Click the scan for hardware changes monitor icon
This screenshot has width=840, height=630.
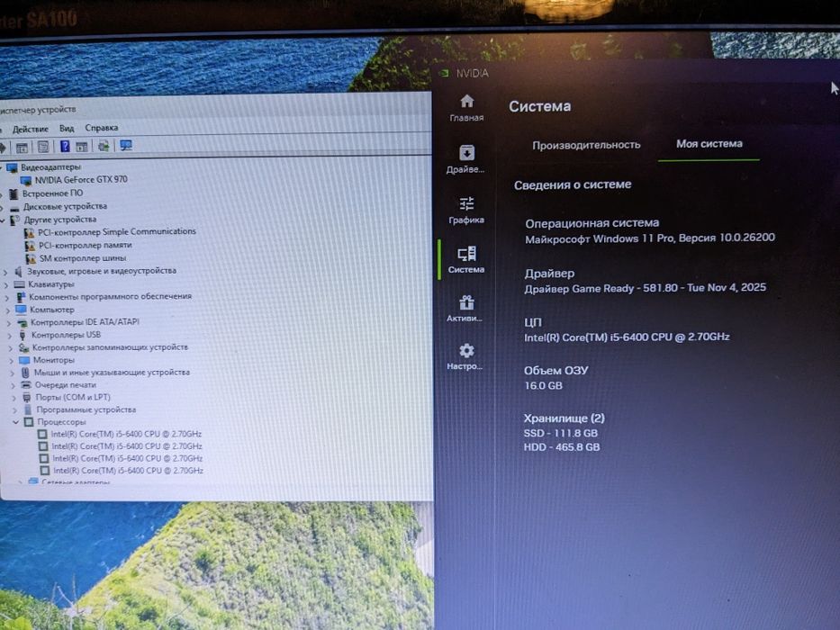[x=126, y=145]
